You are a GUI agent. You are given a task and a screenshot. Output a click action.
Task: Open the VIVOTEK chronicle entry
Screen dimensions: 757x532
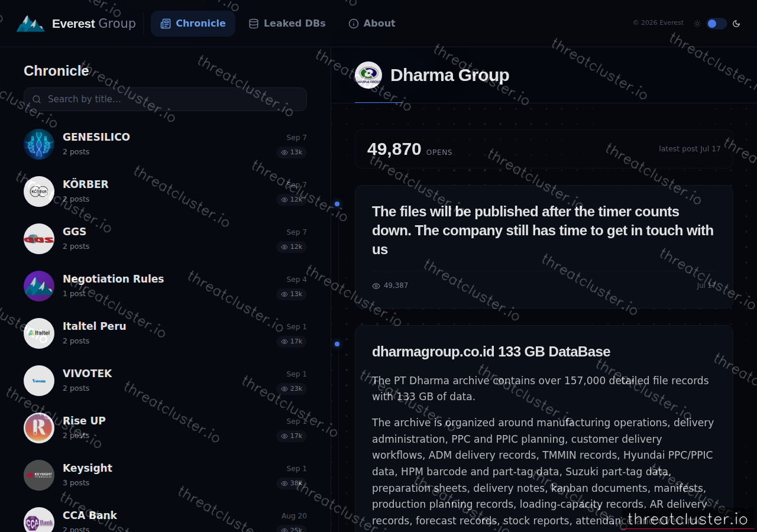[165, 381]
